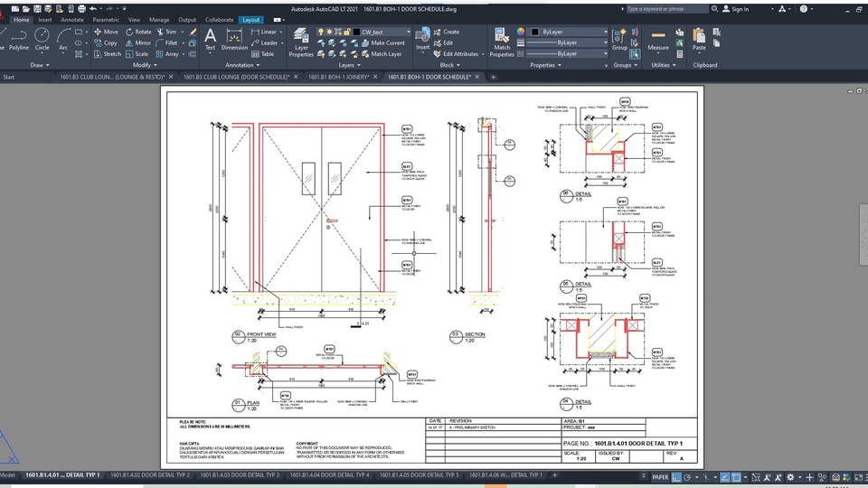Click the Mirror tool
Image resolution: width=868 pixels, height=488 pixels.
[x=137, y=43]
